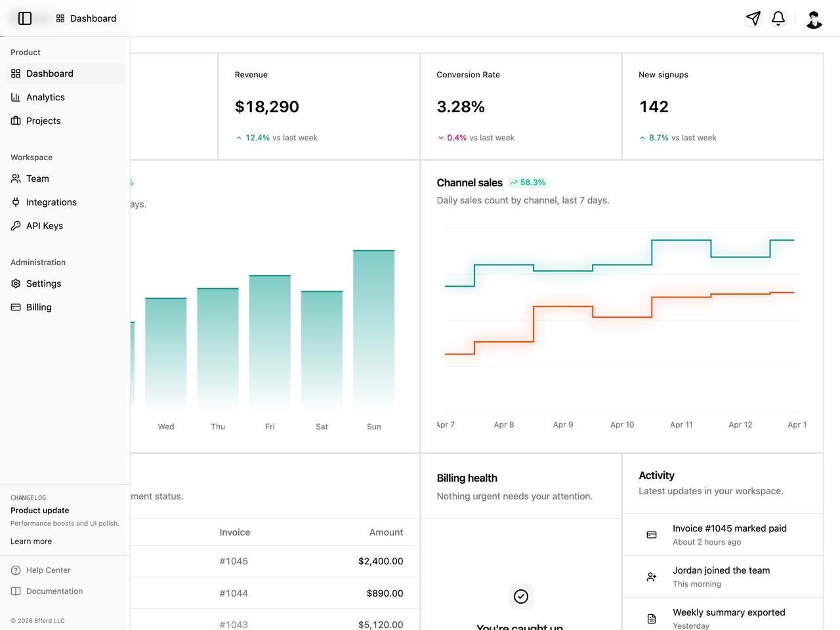Click the $2,400.00 amount cell
This screenshot has height=630, width=840.
click(x=381, y=561)
